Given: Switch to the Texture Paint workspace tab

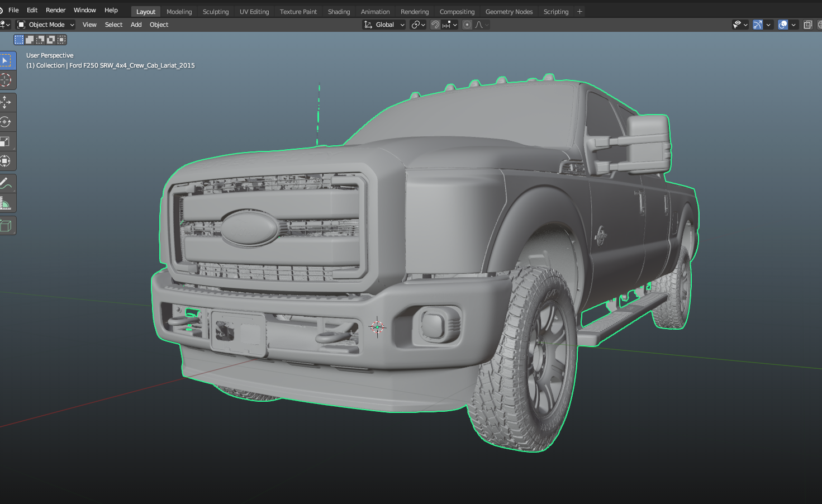Looking at the screenshot, I should click(x=298, y=12).
